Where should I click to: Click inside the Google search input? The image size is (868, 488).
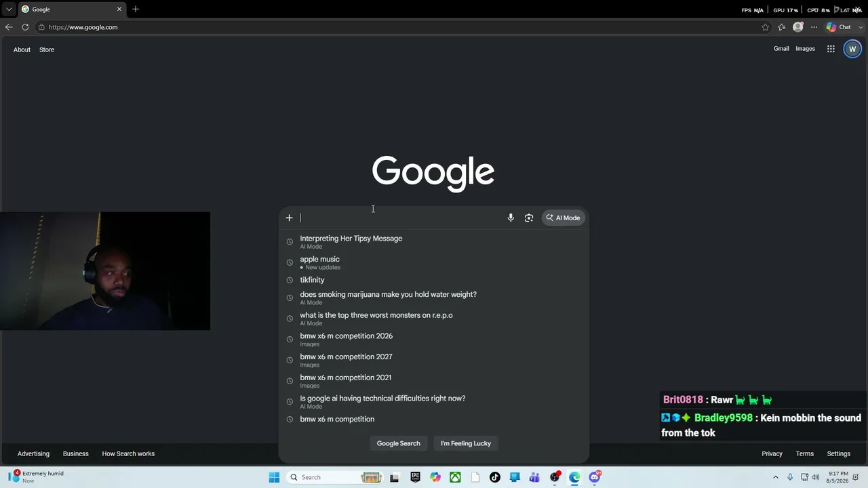point(400,218)
